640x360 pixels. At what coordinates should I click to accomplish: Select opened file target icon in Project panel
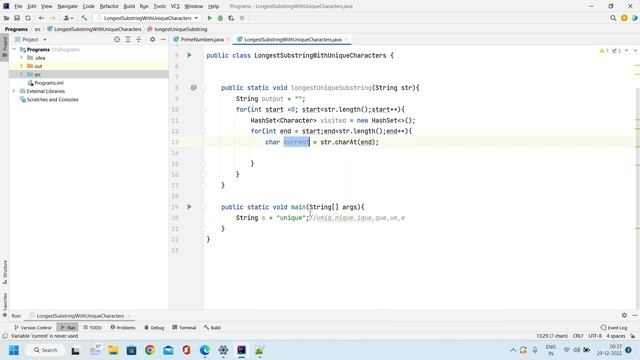[117, 40]
